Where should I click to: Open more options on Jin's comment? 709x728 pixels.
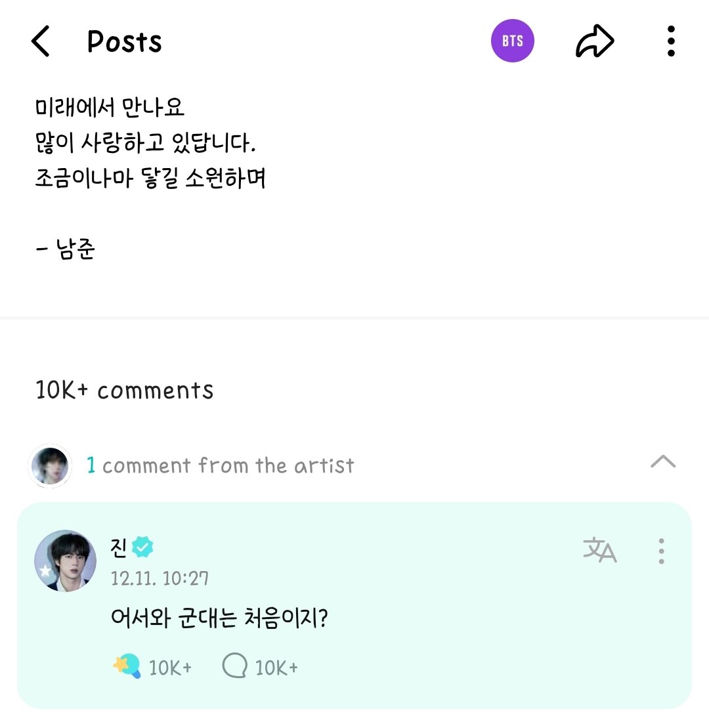tap(661, 551)
